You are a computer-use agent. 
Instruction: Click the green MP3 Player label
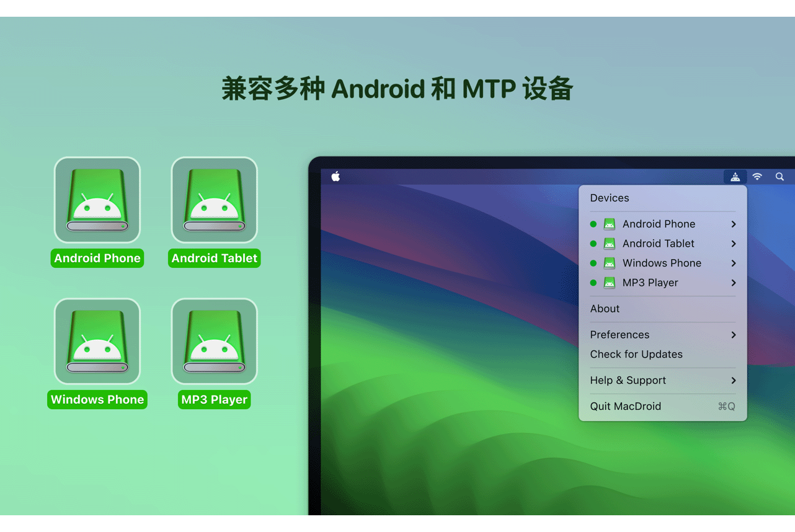pyautogui.click(x=215, y=400)
